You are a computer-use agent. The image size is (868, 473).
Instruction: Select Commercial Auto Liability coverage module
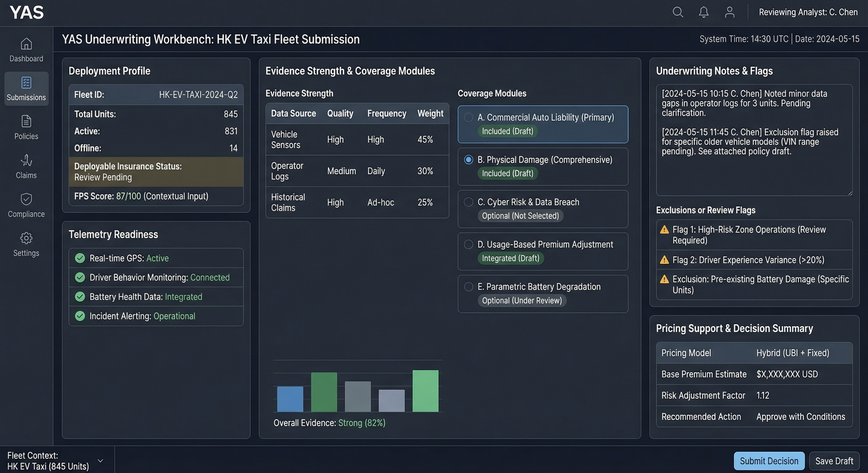coord(469,118)
